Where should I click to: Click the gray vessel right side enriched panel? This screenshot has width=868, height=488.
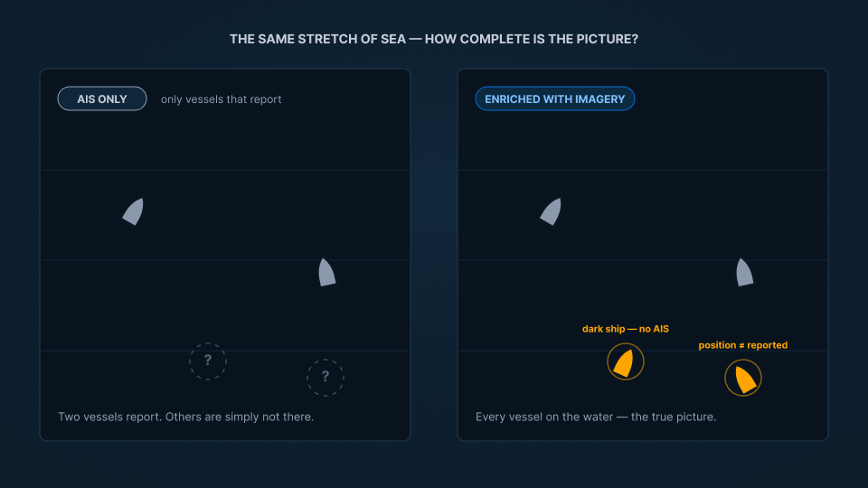coord(744,272)
